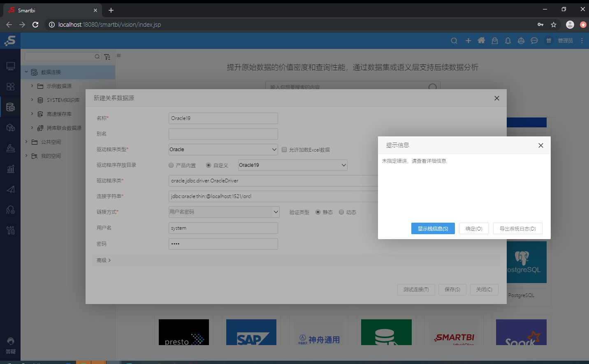Select the 产品内置 radio button
Image resolution: width=589 pixels, height=364 pixels.
(x=171, y=165)
